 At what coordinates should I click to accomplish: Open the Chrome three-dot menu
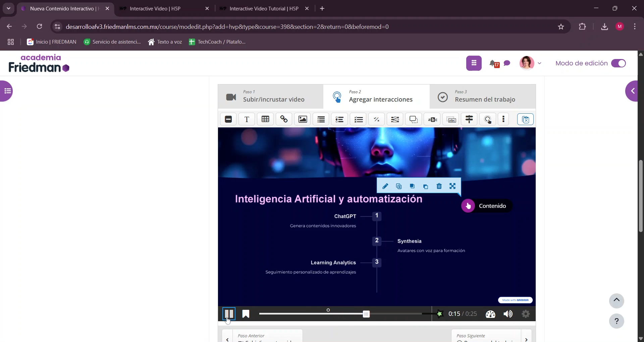point(635,27)
